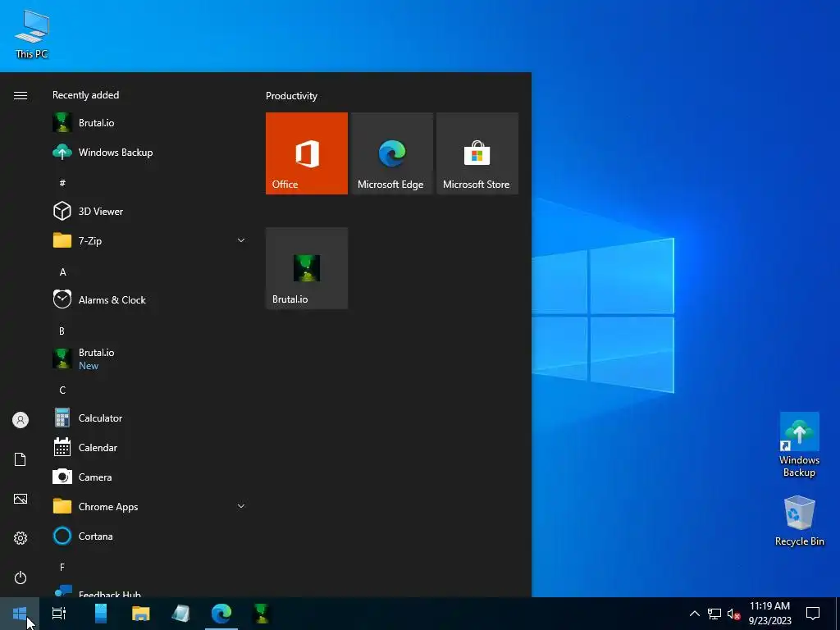Screen dimensions: 840x630
Task: Open Brutal.io under Recently added
Action: (x=150, y=123)
